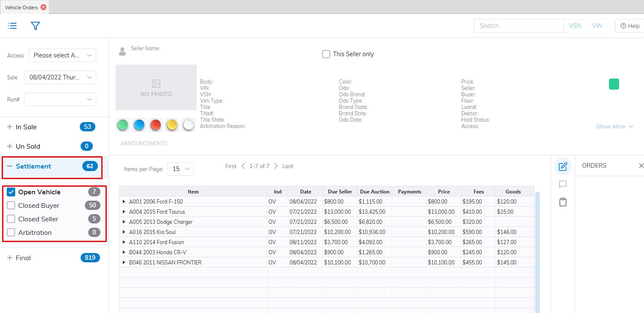
Task: Expand the In Sale section
Action: pos(10,127)
